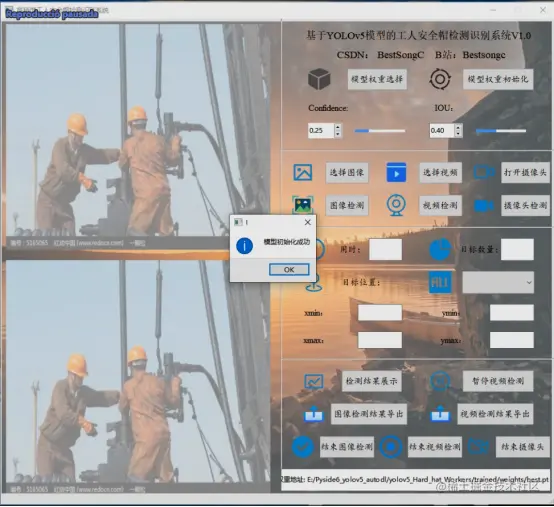
Task: Click the 打开摄像头 button
Action: 525,172
